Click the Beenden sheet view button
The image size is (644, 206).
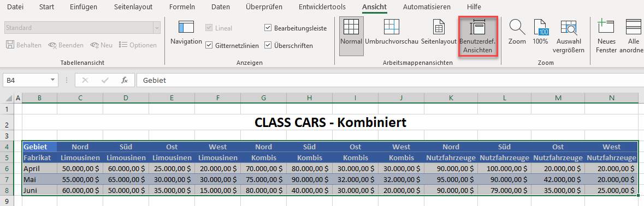(66, 45)
